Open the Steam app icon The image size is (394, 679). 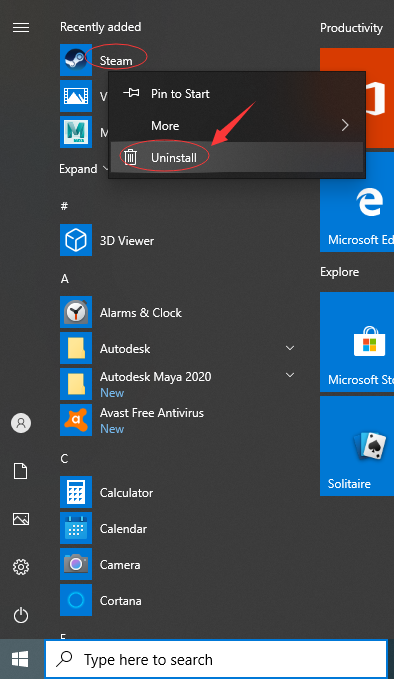(76, 60)
